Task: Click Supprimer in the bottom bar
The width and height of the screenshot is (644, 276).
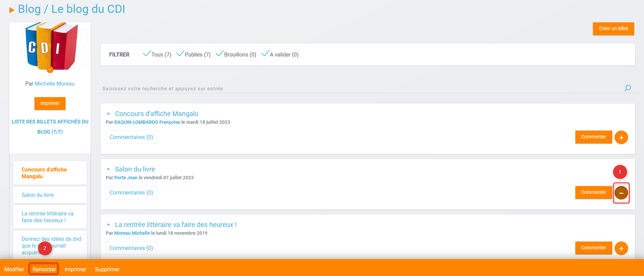Action: (107, 269)
